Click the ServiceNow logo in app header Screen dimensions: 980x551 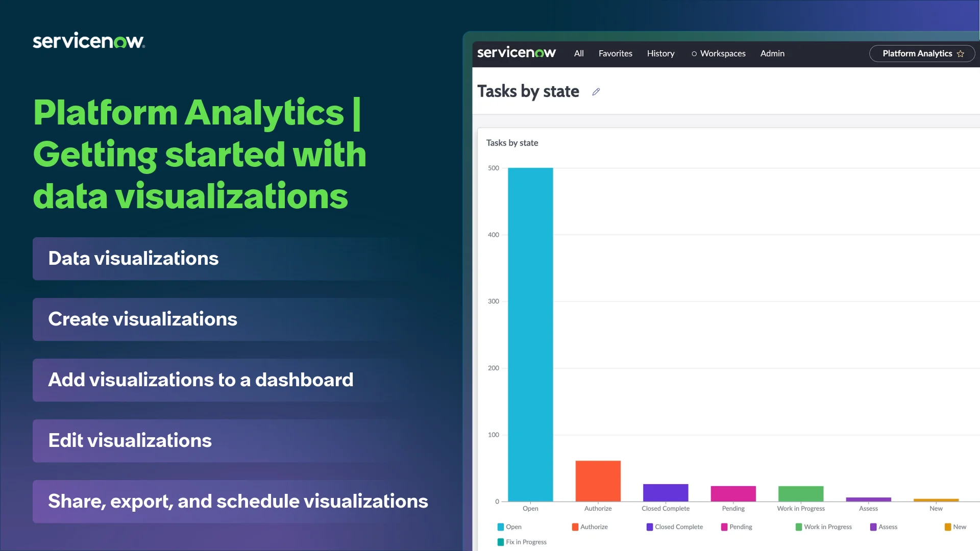pyautogui.click(x=516, y=53)
